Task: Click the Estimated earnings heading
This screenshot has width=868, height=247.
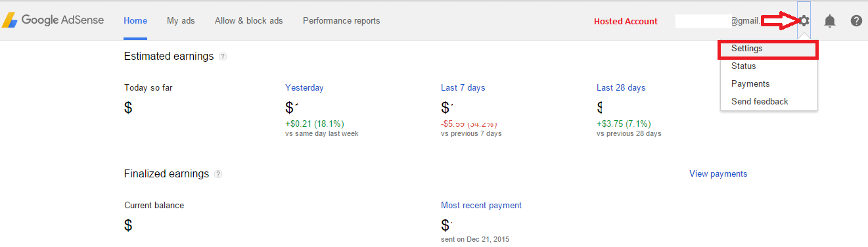Action: pyautogui.click(x=169, y=56)
